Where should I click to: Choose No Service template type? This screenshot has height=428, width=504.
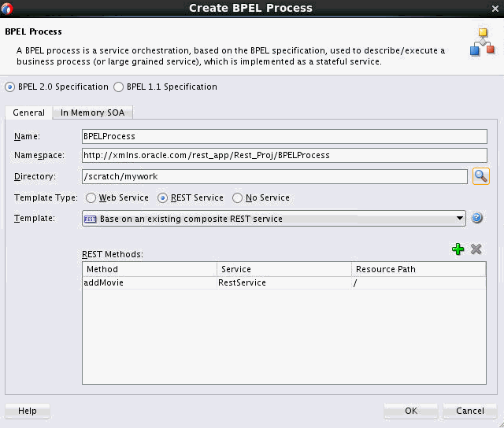coord(237,197)
